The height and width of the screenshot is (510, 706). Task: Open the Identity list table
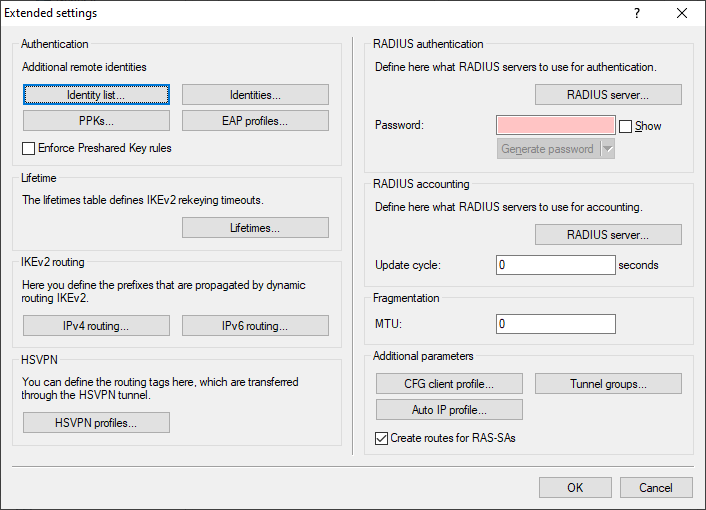[x=96, y=95]
